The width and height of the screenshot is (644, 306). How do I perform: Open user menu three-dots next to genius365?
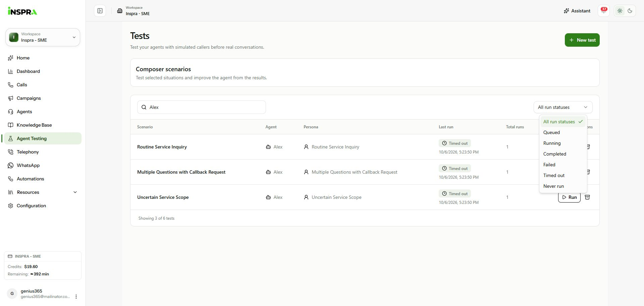(x=76, y=297)
